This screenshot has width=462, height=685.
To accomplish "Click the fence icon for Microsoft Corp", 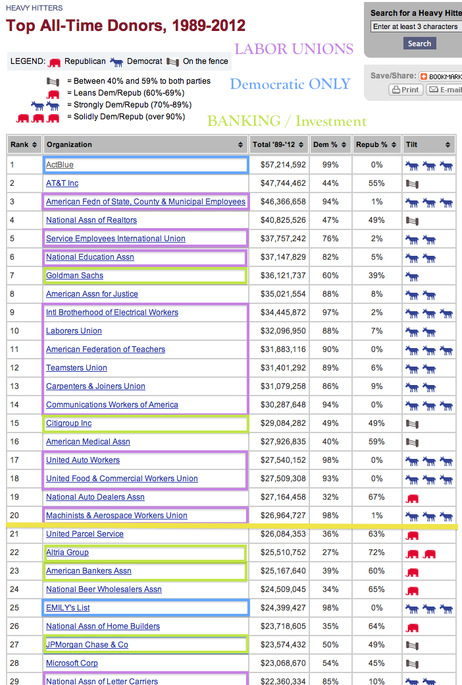I will (x=412, y=664).
